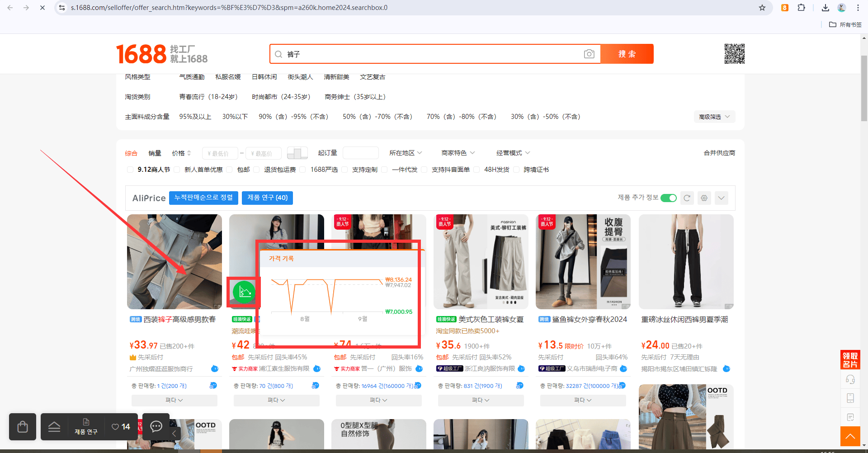Click the AliPrice refresh icon
Viewport: 868px width, 453px height.
coord(687,198)
